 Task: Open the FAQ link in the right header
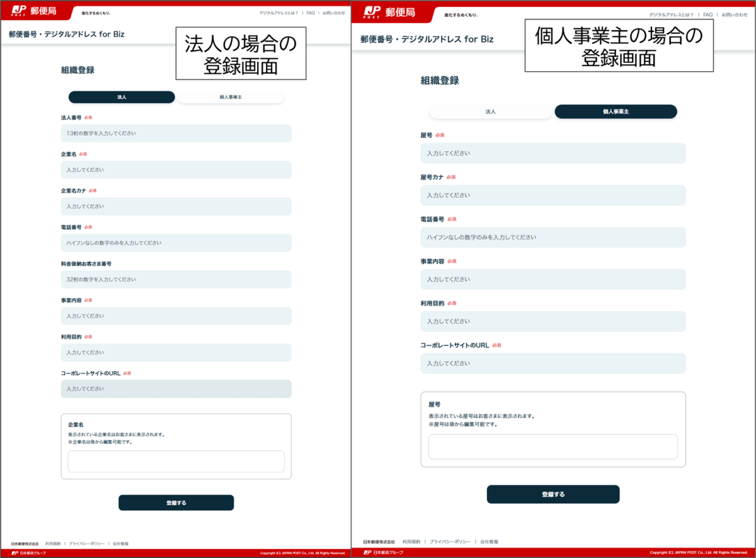707,14
